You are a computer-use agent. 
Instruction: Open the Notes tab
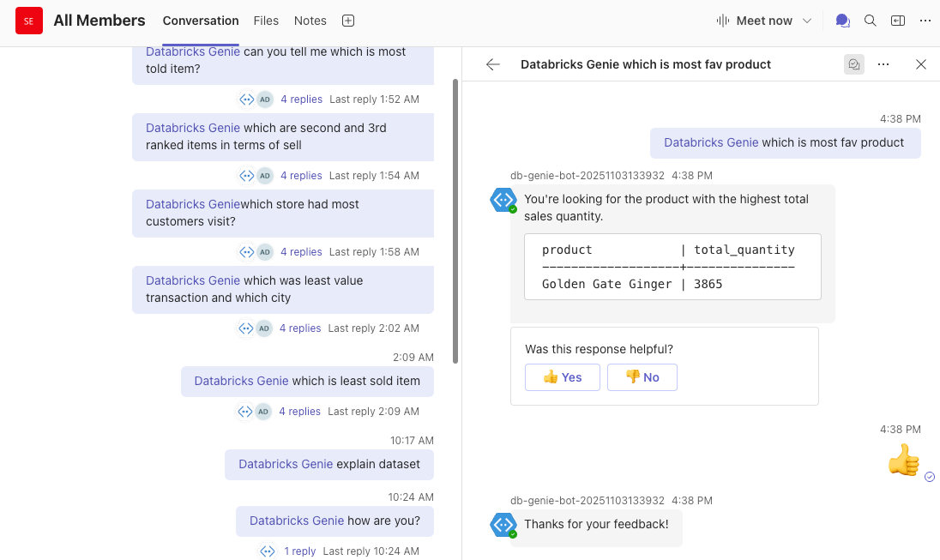[x=310, y=21]
